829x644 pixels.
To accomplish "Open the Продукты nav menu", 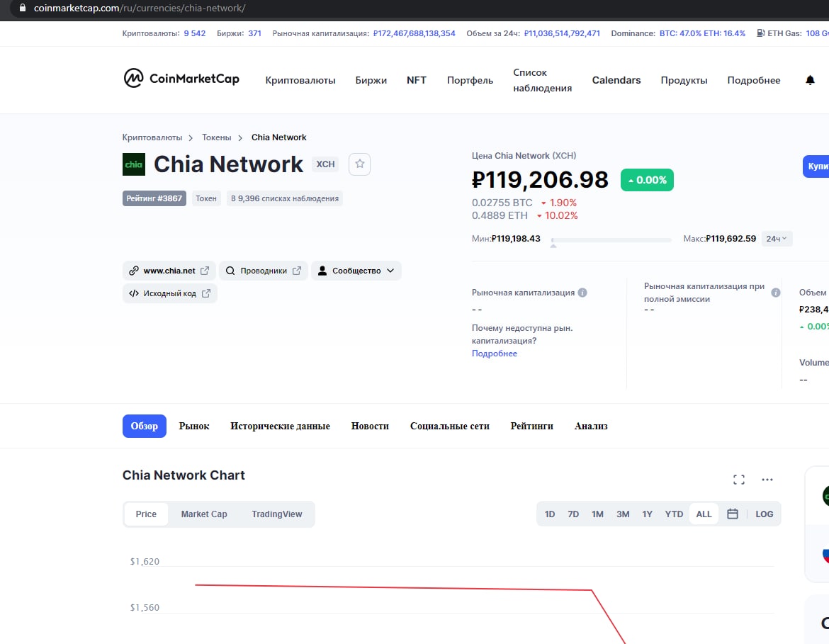I will [x=684, y=80].
